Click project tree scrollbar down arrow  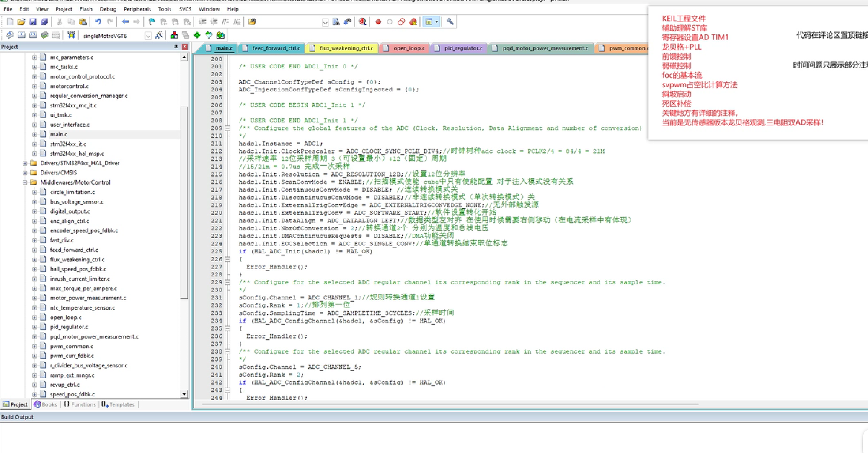tap(184, 394)
